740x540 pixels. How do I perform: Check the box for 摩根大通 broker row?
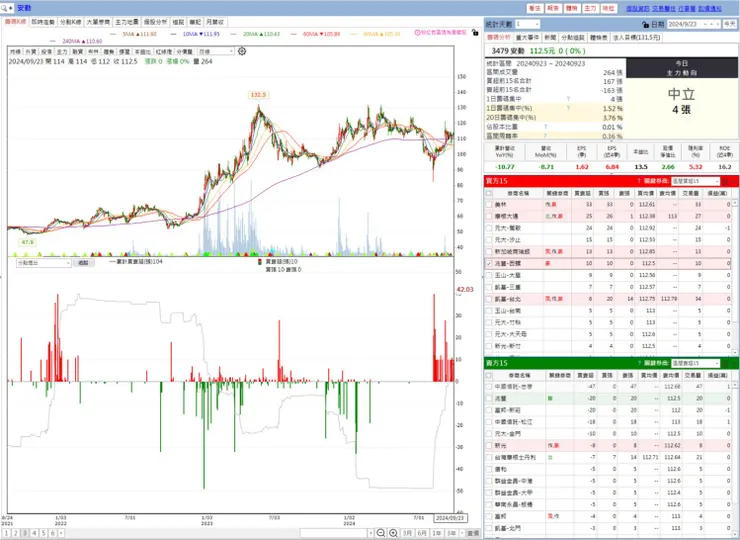click(x=489, y=216)
